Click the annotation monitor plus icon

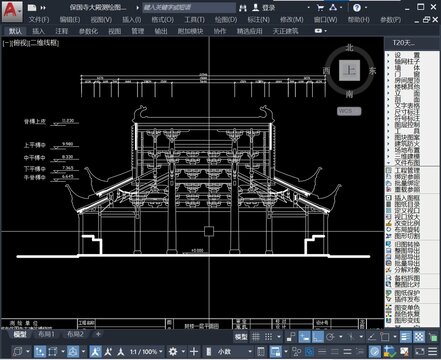pyautogui.click(x=194, y=351)
